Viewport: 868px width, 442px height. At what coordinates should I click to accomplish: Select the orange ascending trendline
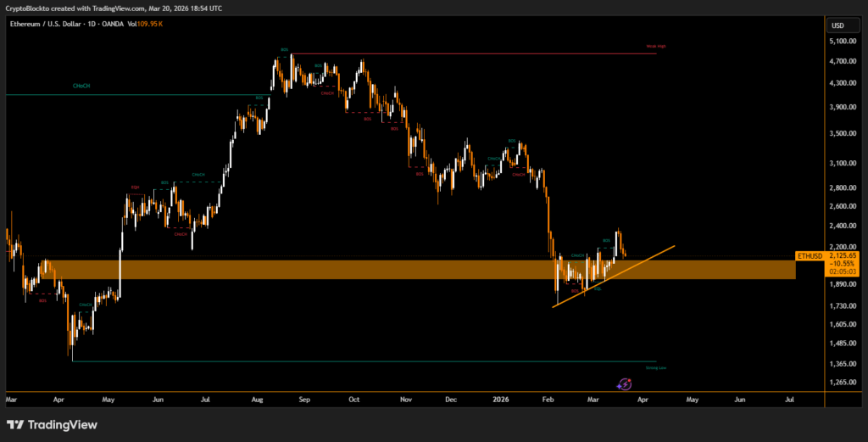click(x=644, y=257)
